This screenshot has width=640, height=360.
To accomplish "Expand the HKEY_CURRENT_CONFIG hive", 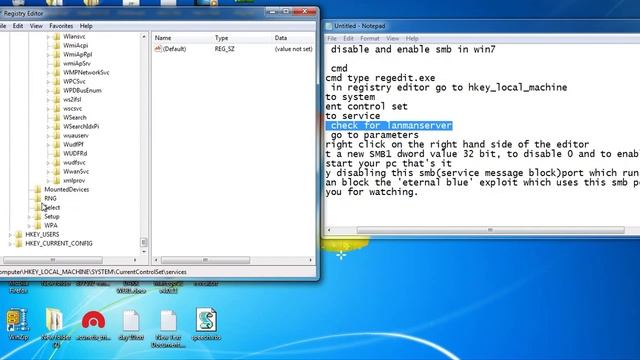I will (11, 243).
